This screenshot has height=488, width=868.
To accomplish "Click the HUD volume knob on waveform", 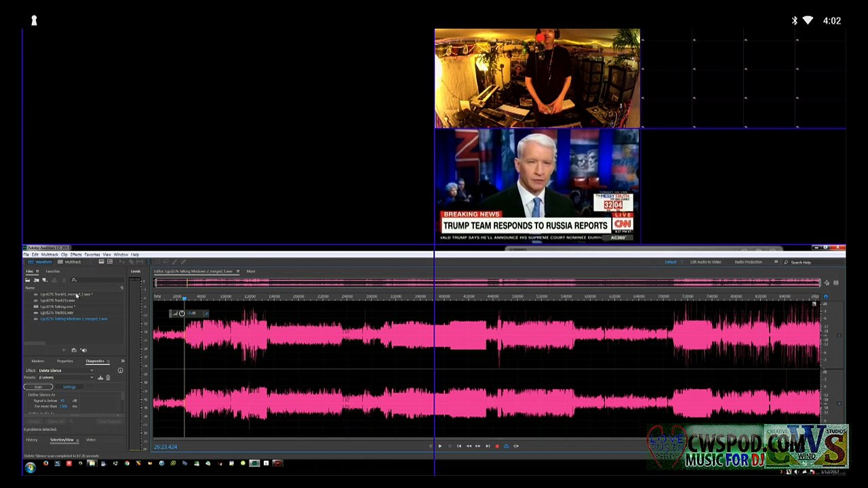I will (182, 313).
